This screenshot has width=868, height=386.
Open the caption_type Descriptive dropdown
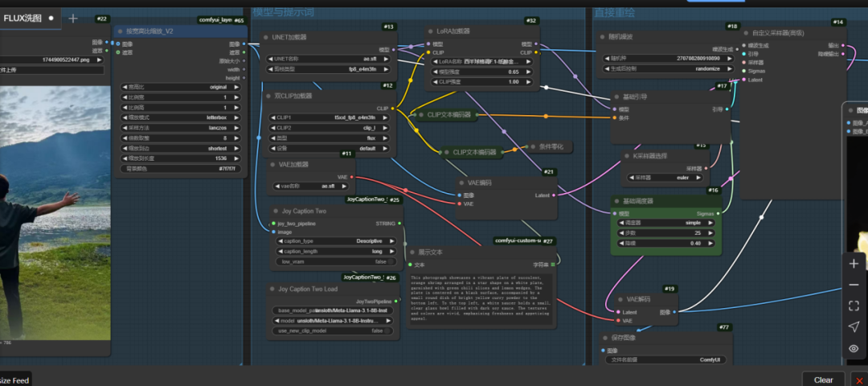[x=337, y=241]
